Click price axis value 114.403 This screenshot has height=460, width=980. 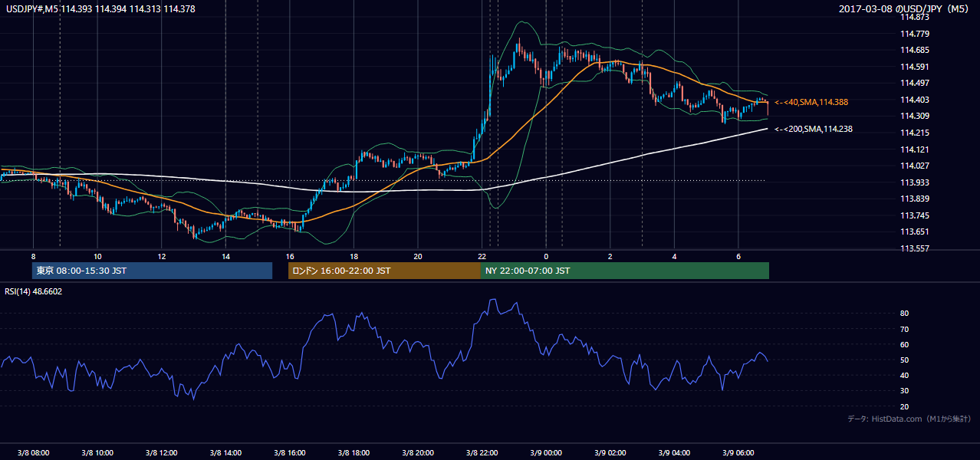(x=914, y=100)
